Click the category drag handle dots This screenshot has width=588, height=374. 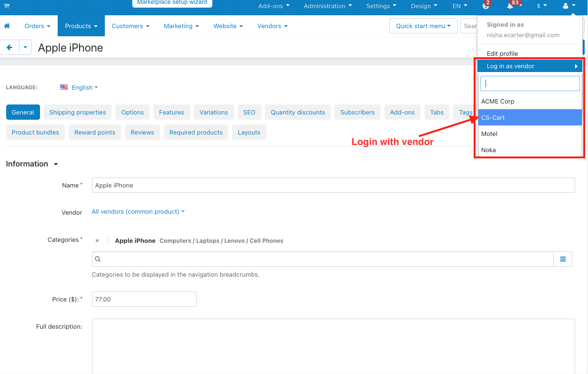pyautogui.click(x=108, y=240)
